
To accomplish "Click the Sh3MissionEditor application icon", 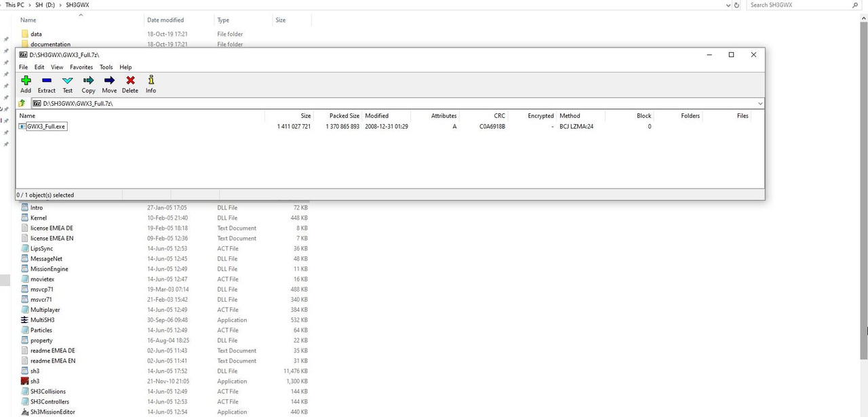I will click(24, 412).
